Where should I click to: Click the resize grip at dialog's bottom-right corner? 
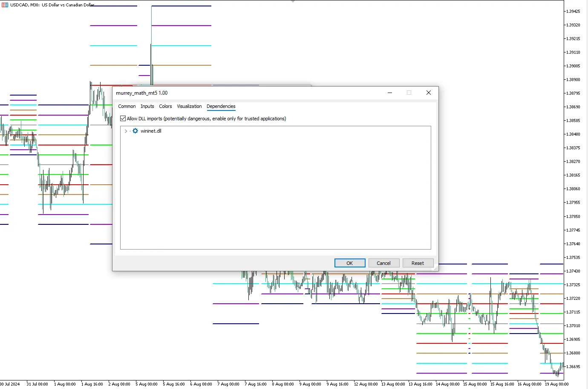435,268
